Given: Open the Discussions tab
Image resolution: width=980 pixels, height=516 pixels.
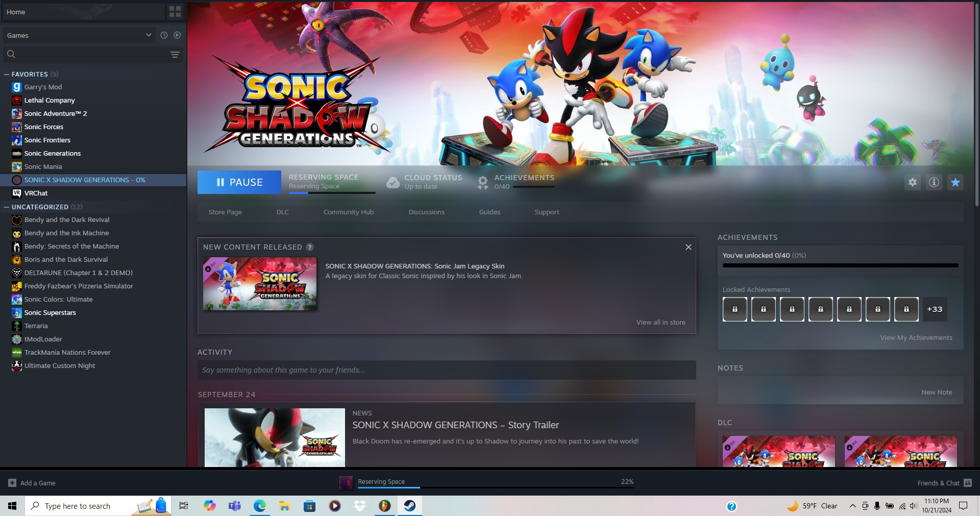Looking at the screenshot, I should pyautogui.click(x=427, y=212).
